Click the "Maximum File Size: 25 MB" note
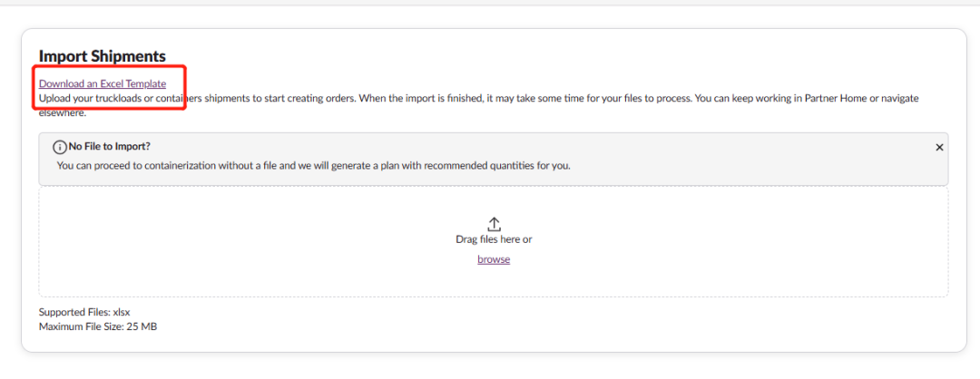 coord(98,326)
